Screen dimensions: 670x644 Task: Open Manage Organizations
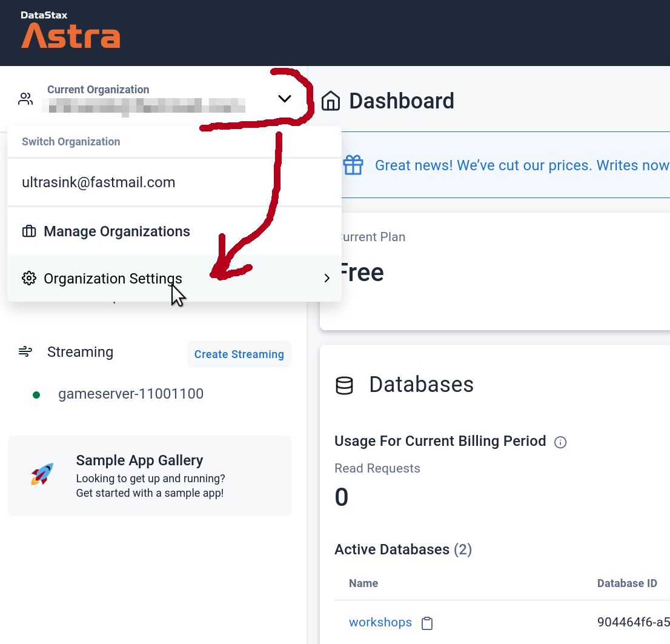[x=174, y=231]
